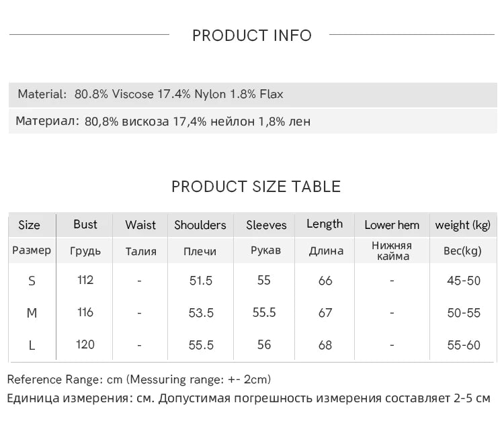Select the S size row label

[x=32, y=281]
